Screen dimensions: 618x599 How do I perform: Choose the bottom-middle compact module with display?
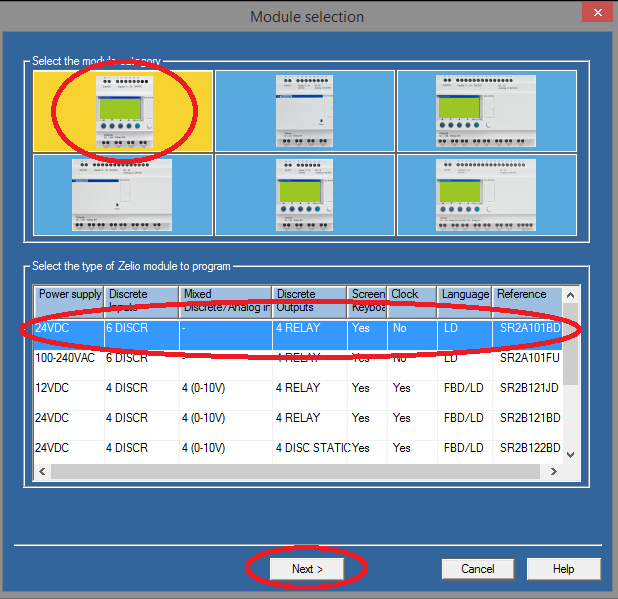click(305, 195)
